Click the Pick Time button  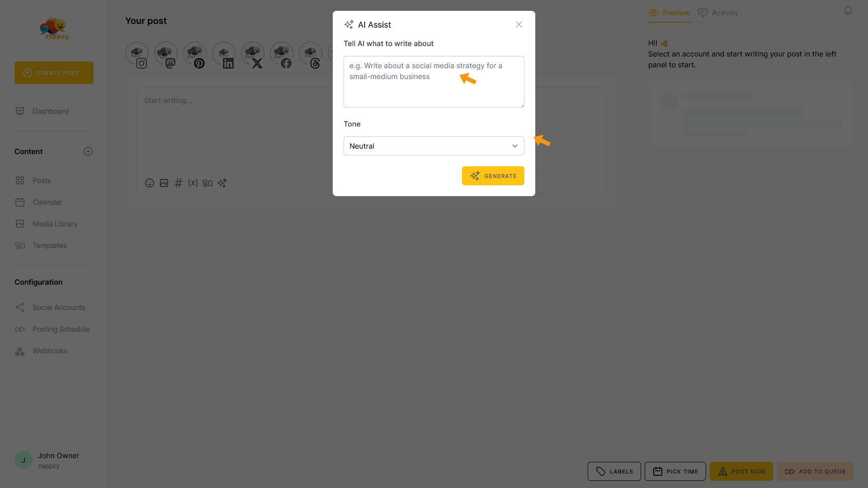pos(675,471)
